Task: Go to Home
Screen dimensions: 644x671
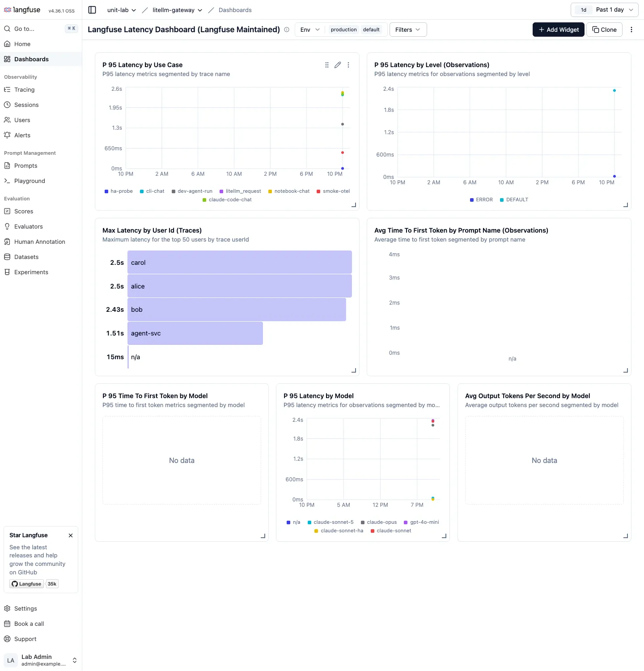Action: pos(41,44)
